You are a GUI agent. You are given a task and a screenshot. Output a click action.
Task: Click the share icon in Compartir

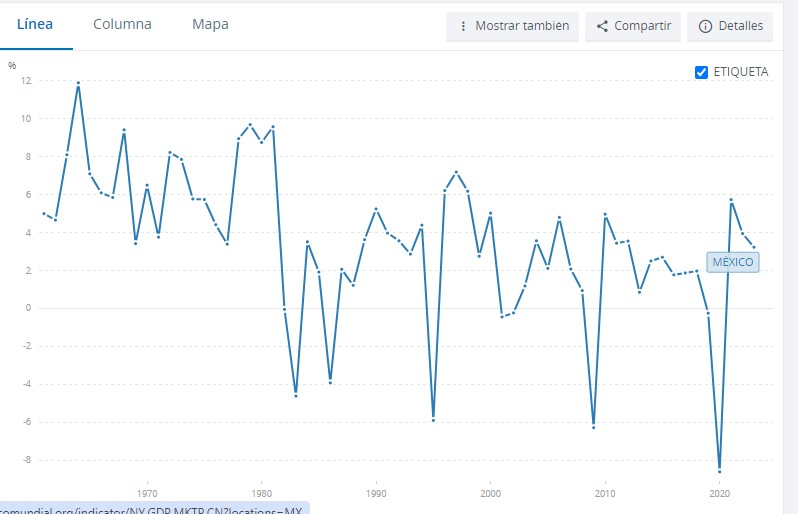pos(602,26)
